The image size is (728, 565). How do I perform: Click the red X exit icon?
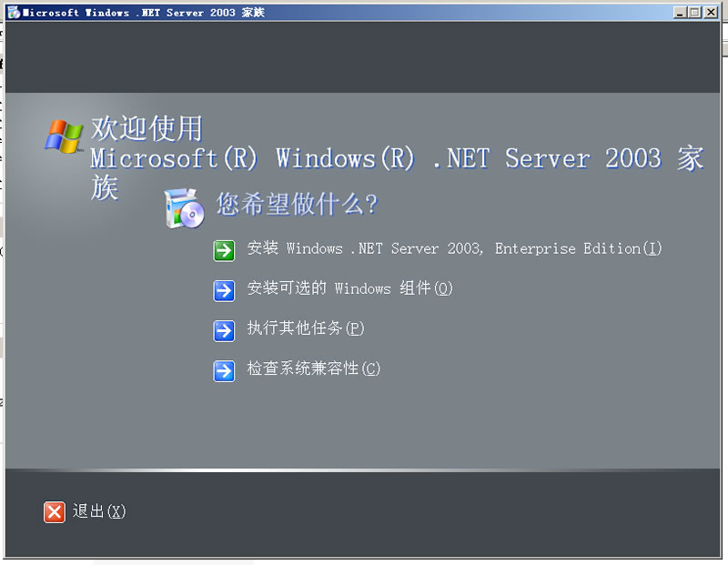tap(55, 511)
